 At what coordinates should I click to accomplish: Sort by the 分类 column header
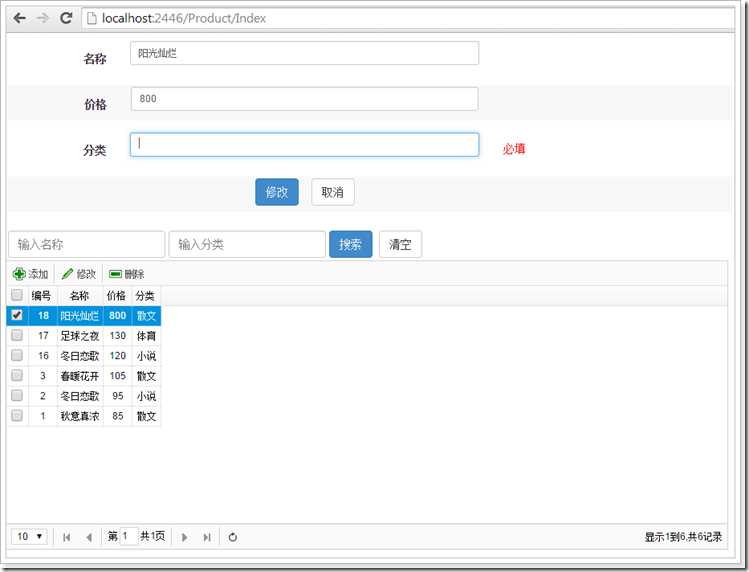coord(145,296)
